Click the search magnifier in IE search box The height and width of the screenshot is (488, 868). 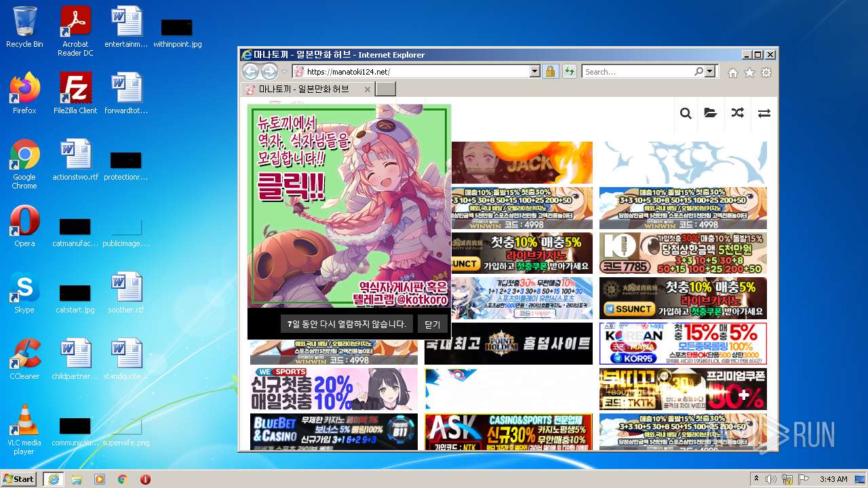(698, 71)
